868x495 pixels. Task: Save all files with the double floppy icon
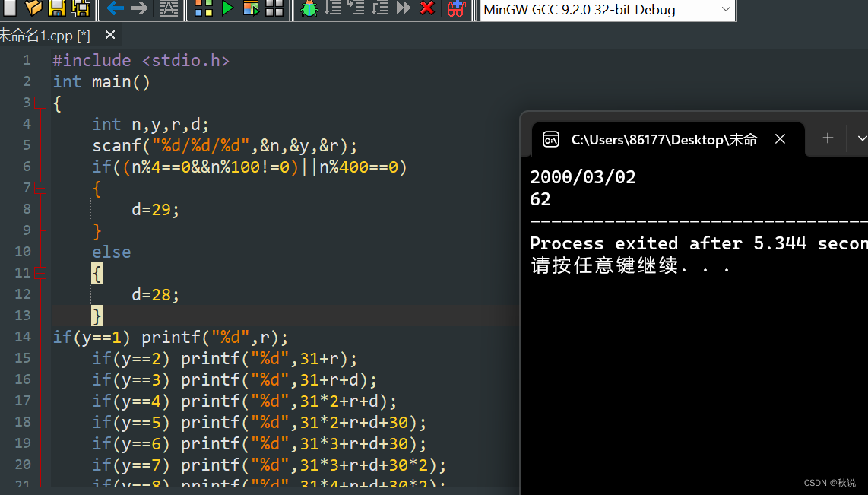(x=81, y=8)
